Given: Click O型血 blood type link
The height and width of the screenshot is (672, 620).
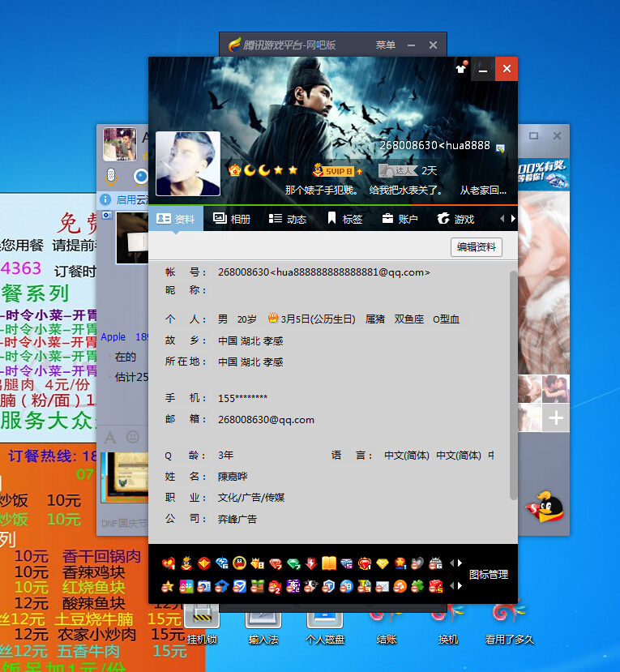Looking at the screenshot, I should 446,319.
